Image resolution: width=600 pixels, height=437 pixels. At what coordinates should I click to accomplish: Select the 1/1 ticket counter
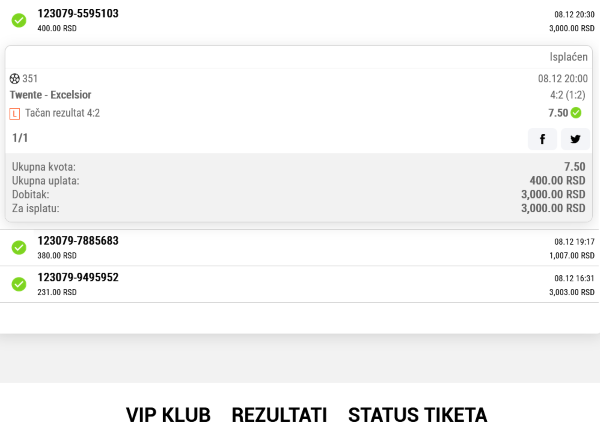tap(20, 138)
